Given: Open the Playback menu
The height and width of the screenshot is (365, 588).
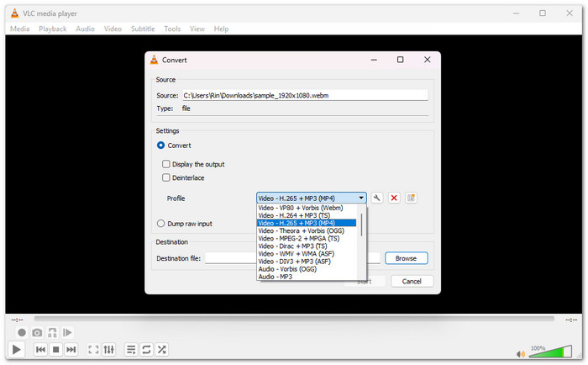Looking at the screenshot, I should click(x=52, y=29).
